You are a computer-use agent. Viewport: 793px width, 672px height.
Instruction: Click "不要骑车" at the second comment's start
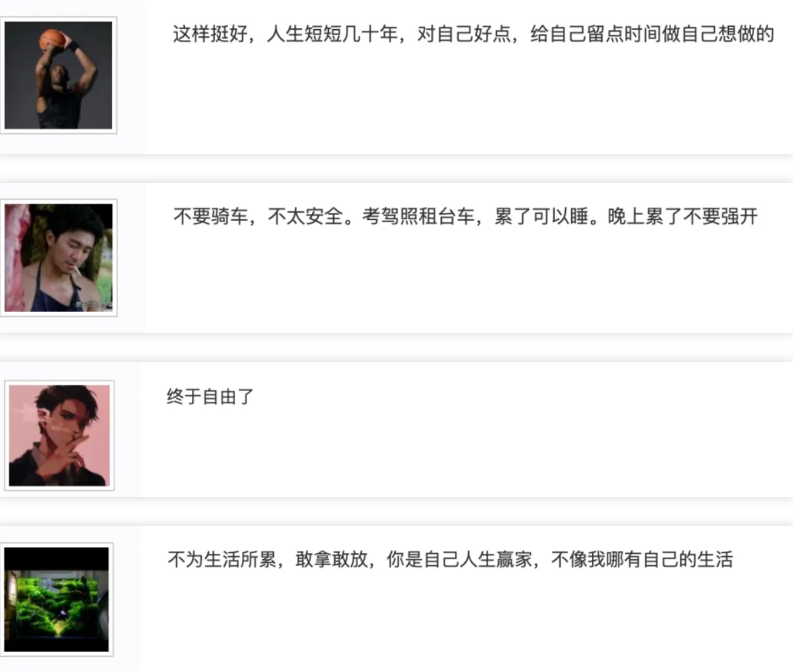[x=211, y=216]
